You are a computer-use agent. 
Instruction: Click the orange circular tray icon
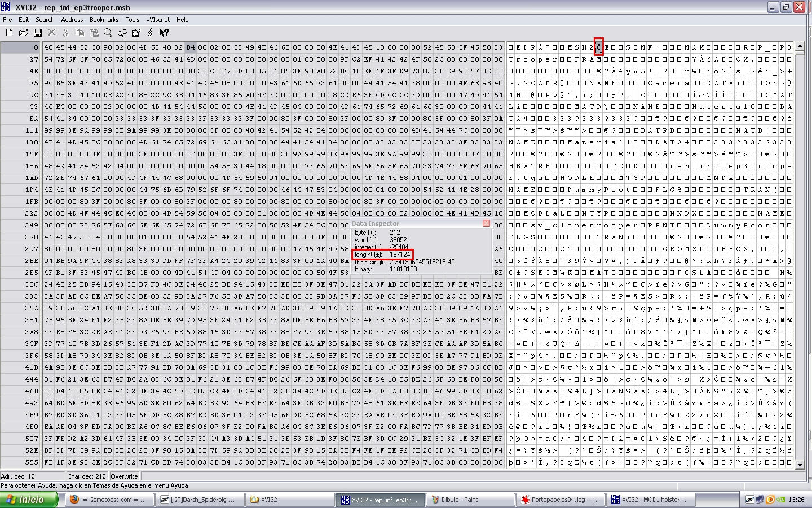[770, 500]
